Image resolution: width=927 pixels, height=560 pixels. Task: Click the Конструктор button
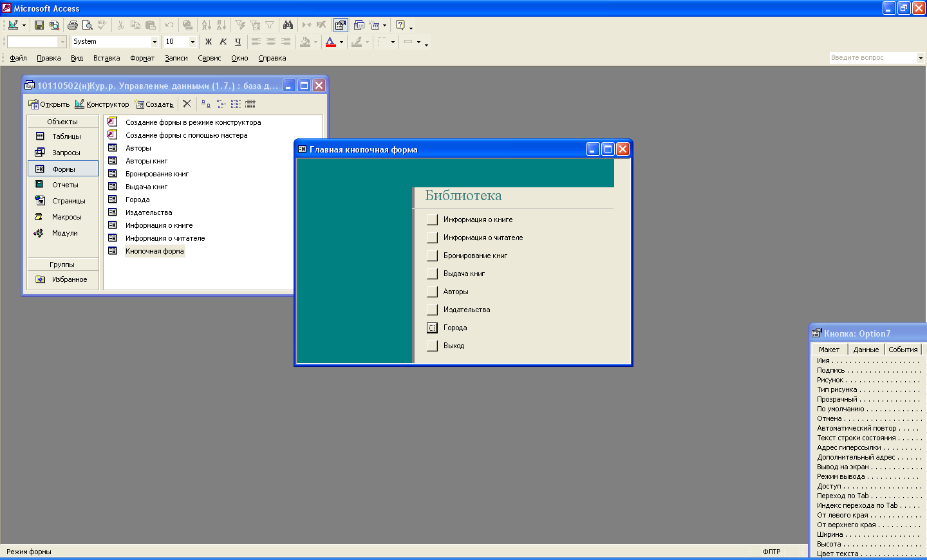click(x=102, y=104)
